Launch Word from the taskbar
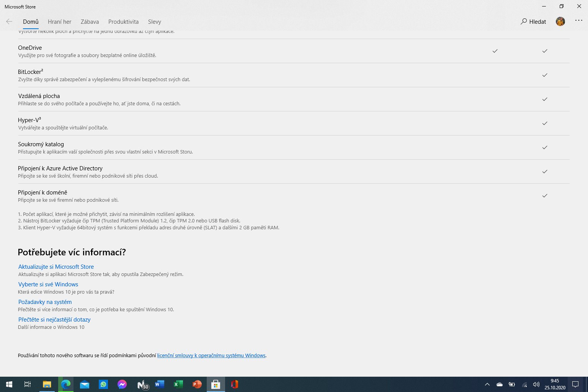 coord(160,384)
